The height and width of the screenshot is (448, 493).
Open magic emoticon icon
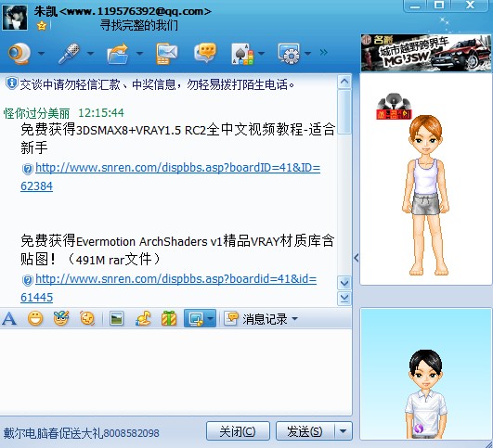click(61, 318)
